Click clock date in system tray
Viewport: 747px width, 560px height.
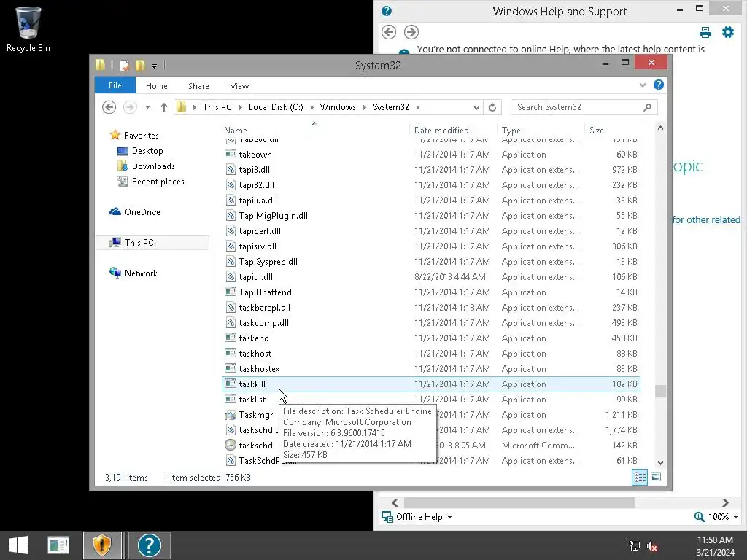click(715, 546)
